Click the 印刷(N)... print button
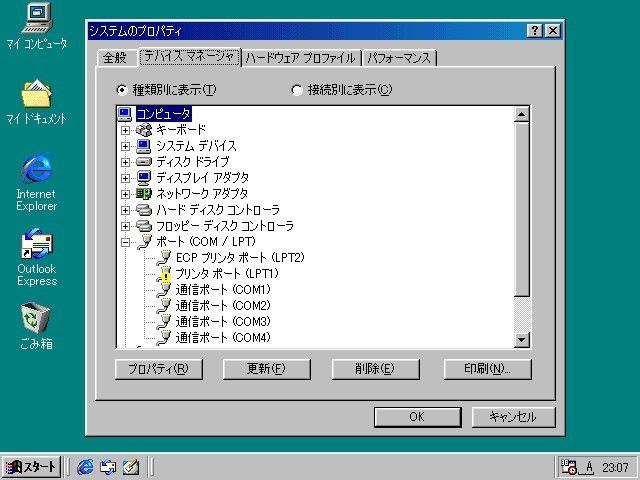This screenshot has width=640, height=480. click(487, 369)
